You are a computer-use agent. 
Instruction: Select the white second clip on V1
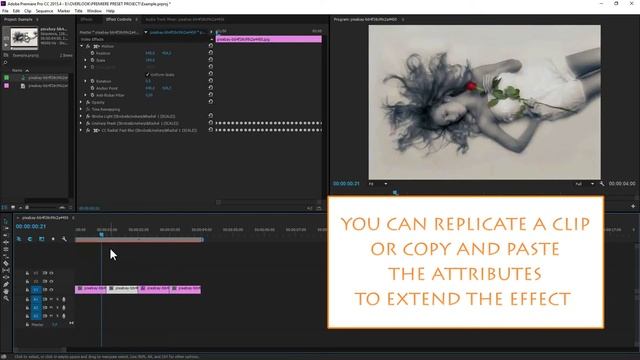coord(122,289)
